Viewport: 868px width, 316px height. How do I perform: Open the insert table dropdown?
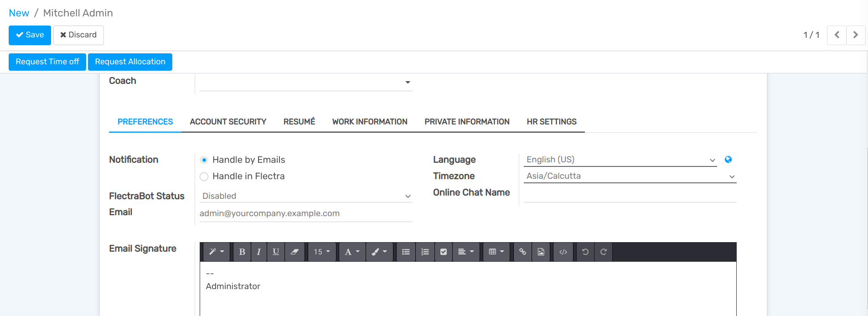(496, 252)
